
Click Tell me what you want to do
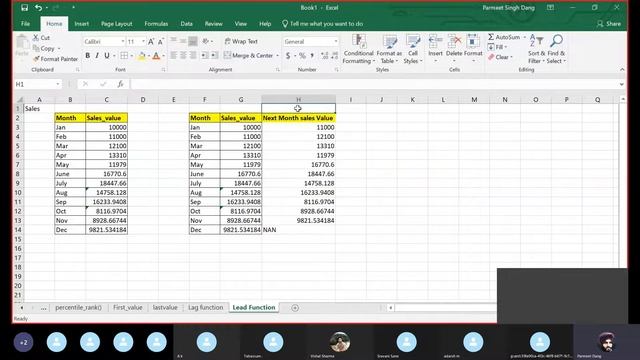(322, 24)
